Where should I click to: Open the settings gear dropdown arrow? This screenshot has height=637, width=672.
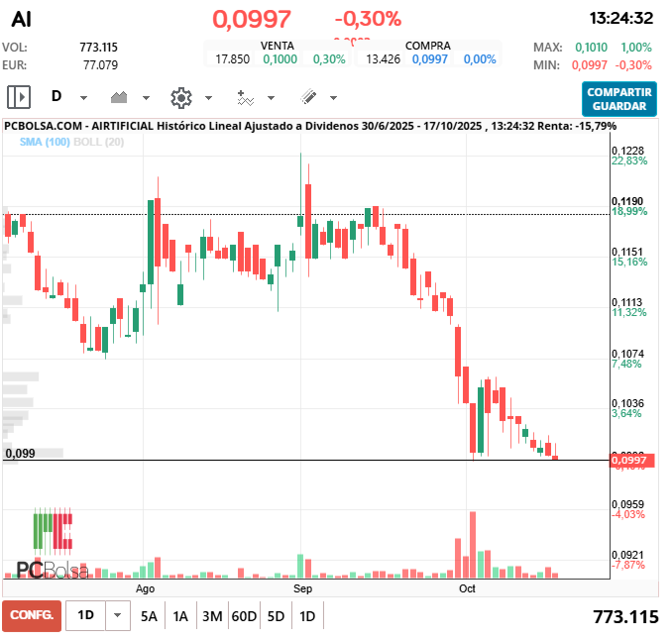[x=208, y=98]
